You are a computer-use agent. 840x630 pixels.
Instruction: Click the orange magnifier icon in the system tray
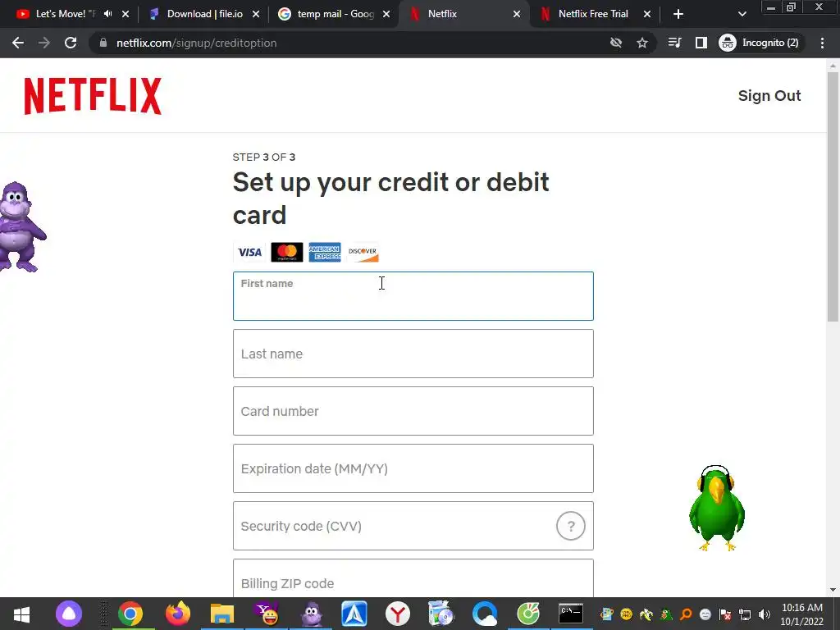point(685,614)
